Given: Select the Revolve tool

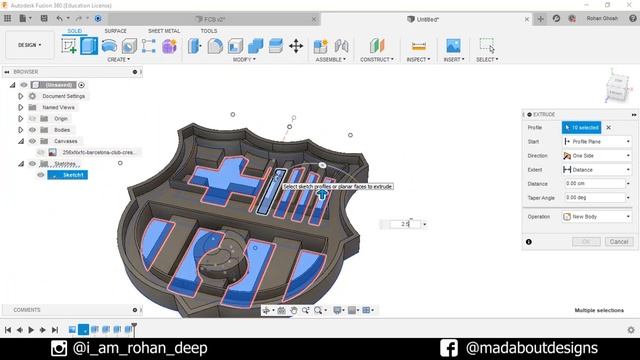Looking at the screenshot, I should pos(109,46).
